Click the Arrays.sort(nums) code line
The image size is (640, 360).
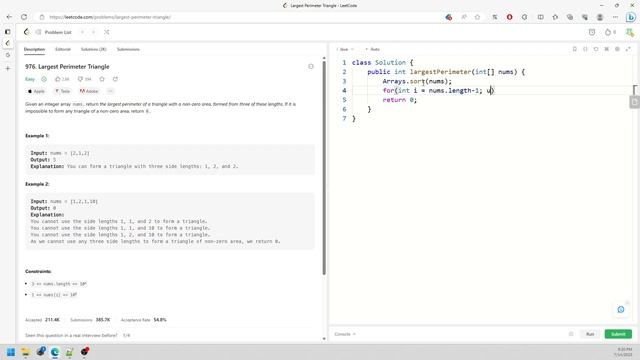417,81
